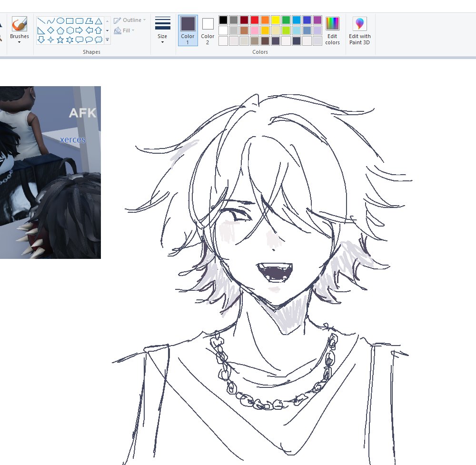
Task: Click the pasted Roblox screenshot on canvas
Action: [50, 171]
